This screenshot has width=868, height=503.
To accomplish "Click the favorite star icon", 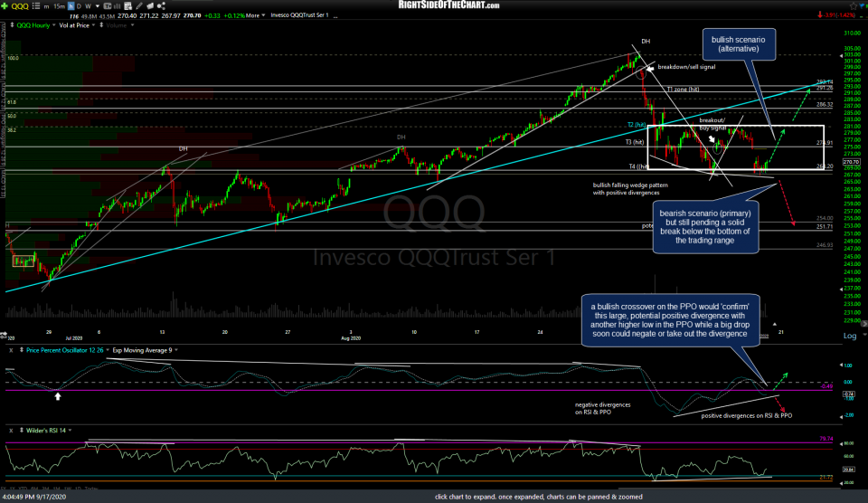I will (853, 5).
